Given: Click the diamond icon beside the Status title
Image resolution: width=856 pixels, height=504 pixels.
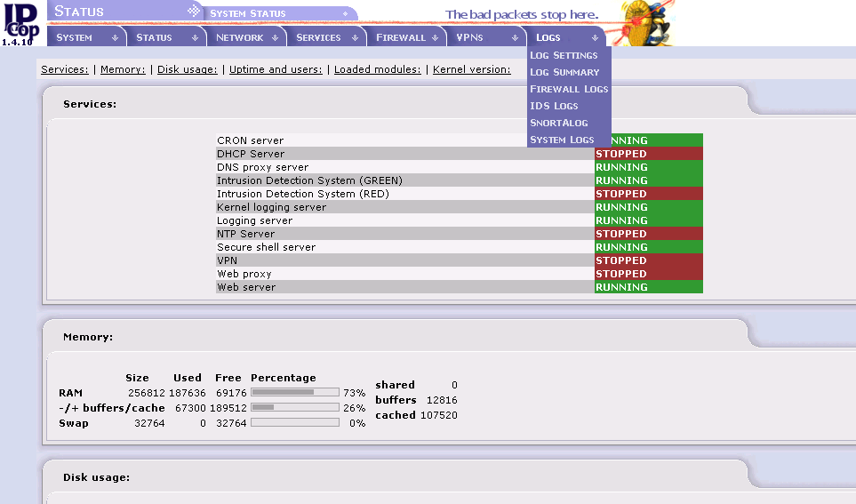Looking at the screenshot, I should (x=194, y=12).
